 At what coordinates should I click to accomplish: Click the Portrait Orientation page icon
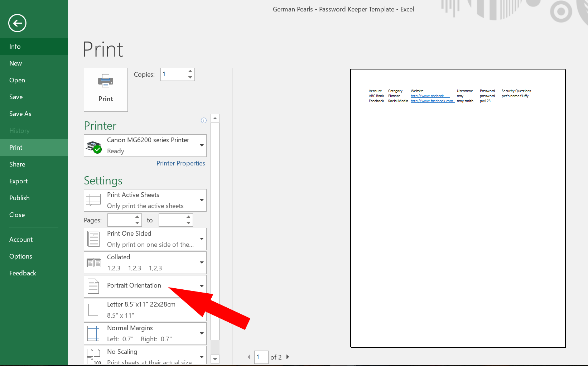pyautogui.click(x=93, y=286)
